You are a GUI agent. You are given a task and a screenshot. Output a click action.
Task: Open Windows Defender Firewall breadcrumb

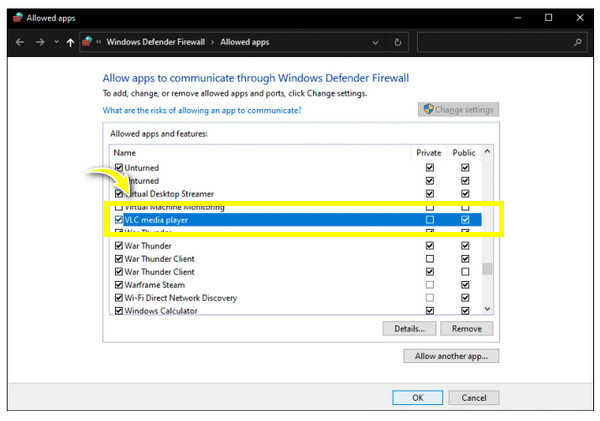[156, 42]
